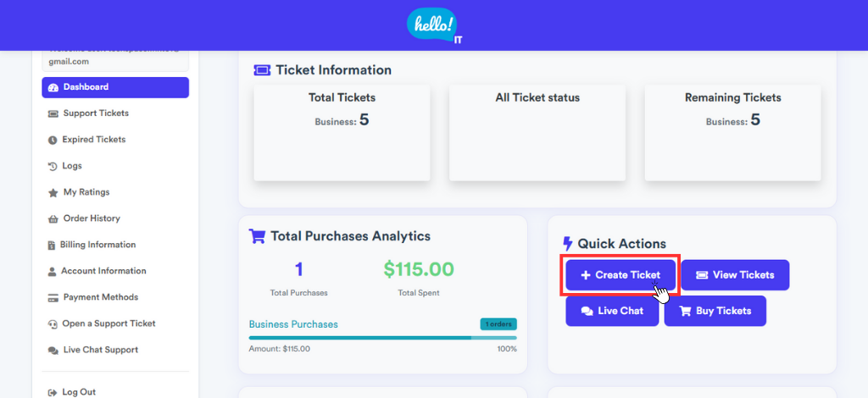Click the My Ratings star icon
Image resolution: width=868 pixels, height=398 pixels.
click(53, 192)
